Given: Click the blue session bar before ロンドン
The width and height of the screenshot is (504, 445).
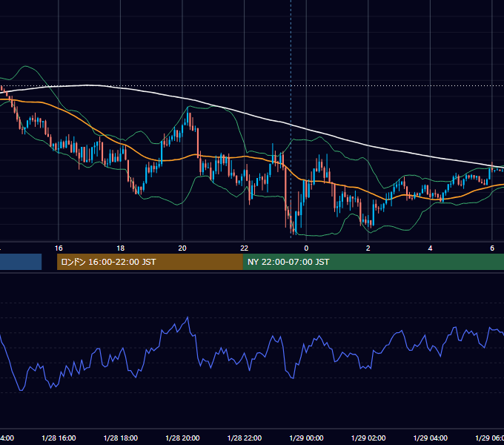Looking at the screenshot, I should [21, 262].
